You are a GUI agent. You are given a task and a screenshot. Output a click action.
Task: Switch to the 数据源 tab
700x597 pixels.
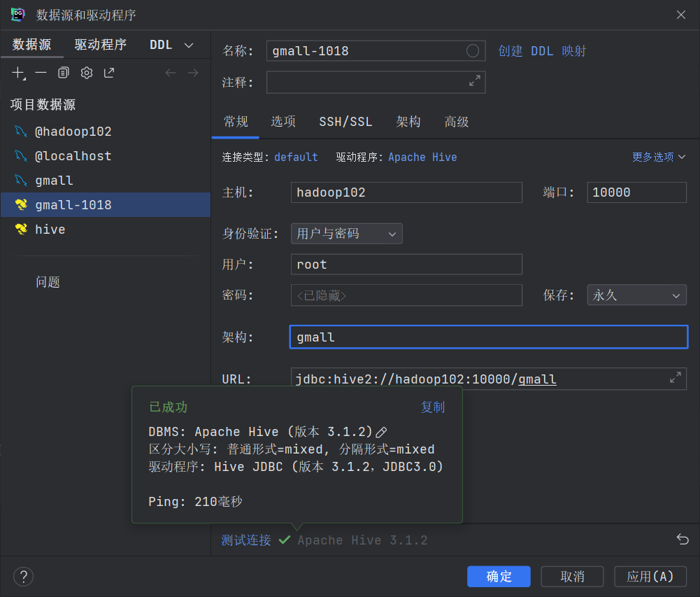point(31,45)
